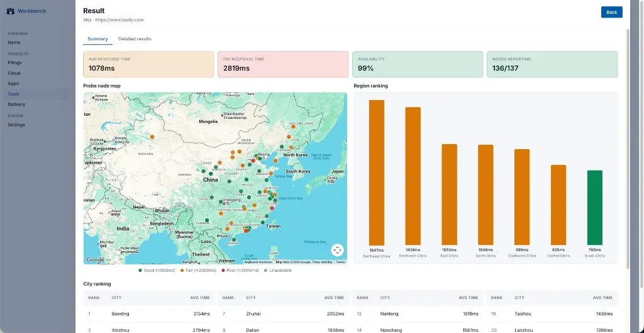Click the orange probe node in Xinjiang
Viewport: 644px width, 333px height.
click(x=152, y=137)
